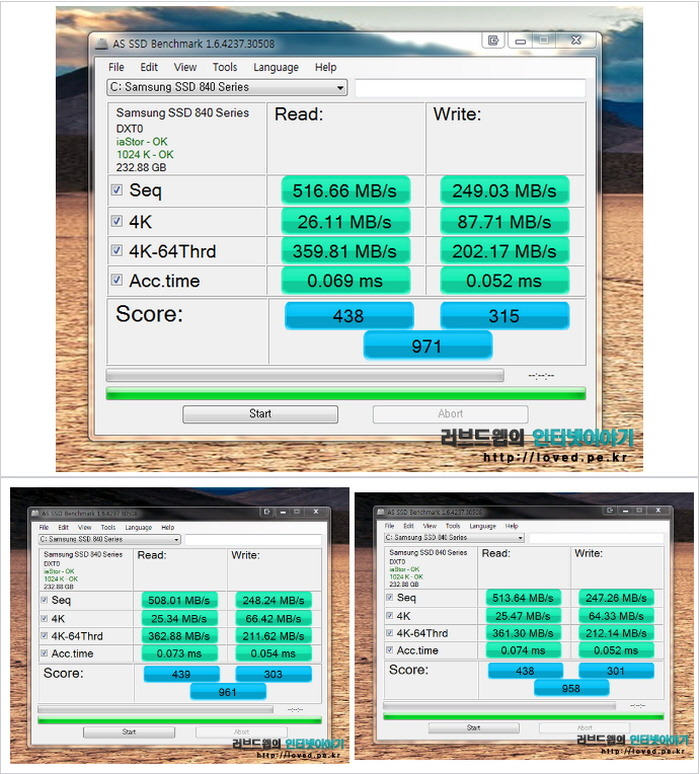The width and height of the screenshot is (700, 774).
Task: Toggle the Seq checkbox in the top window
Action: point(117,190)
